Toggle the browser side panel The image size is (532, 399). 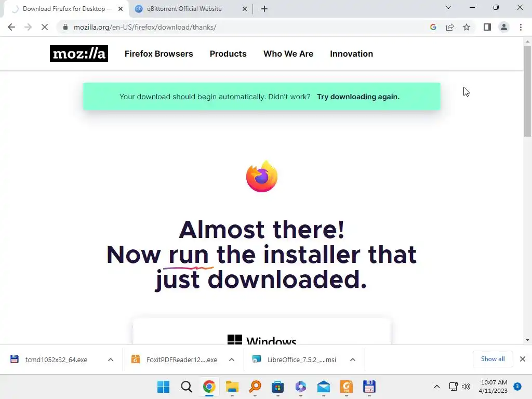click(x=487, y=27)
